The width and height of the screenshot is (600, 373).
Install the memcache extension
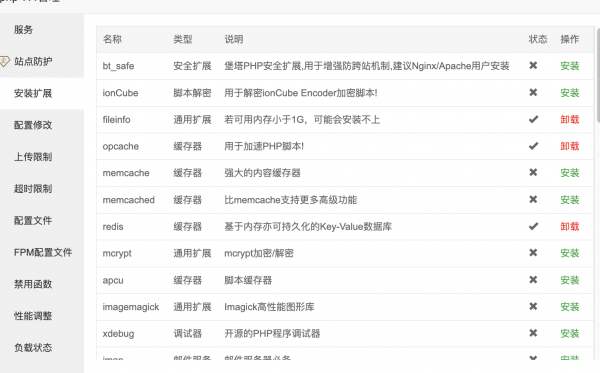(x=570, y=173)
